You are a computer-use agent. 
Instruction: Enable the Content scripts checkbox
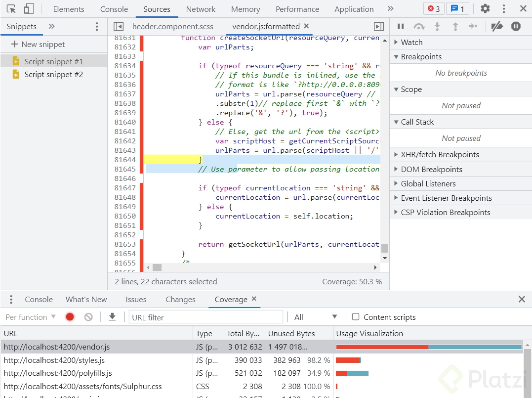pos(356,317)
